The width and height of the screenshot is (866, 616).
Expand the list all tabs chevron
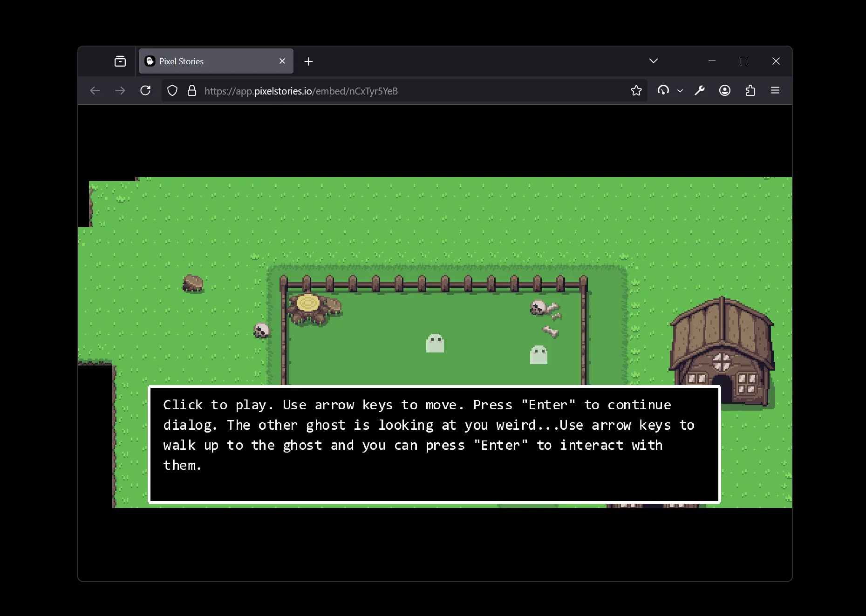click(x=653, y=61)
